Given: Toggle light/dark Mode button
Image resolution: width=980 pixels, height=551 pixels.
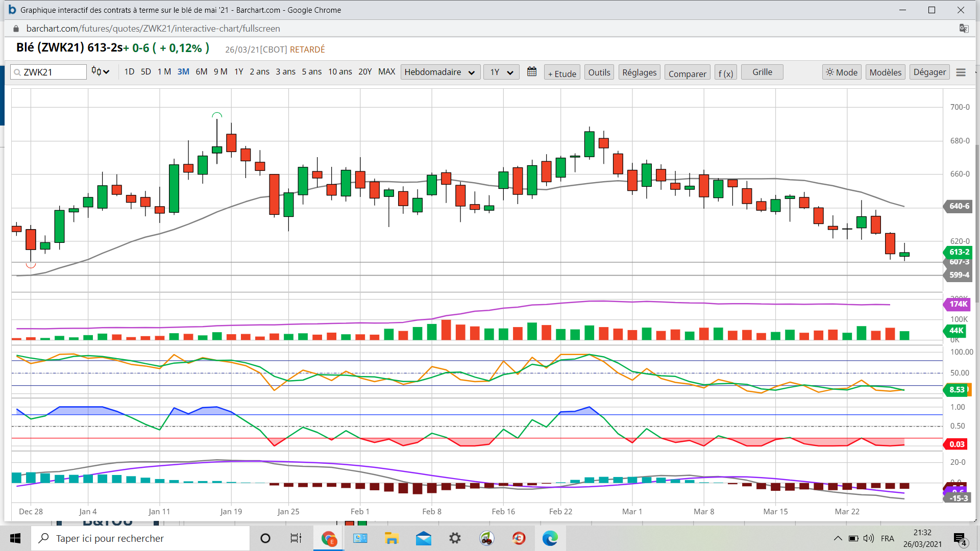Looking at the screenshot, I should click(842, 72).
